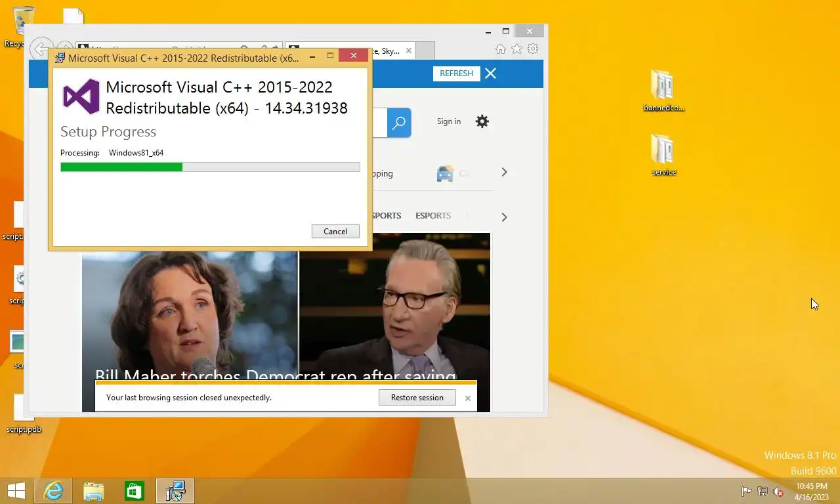
Task: Select the script.pdb desktop file
Action: pyautogui.click(x=23, y=414)
